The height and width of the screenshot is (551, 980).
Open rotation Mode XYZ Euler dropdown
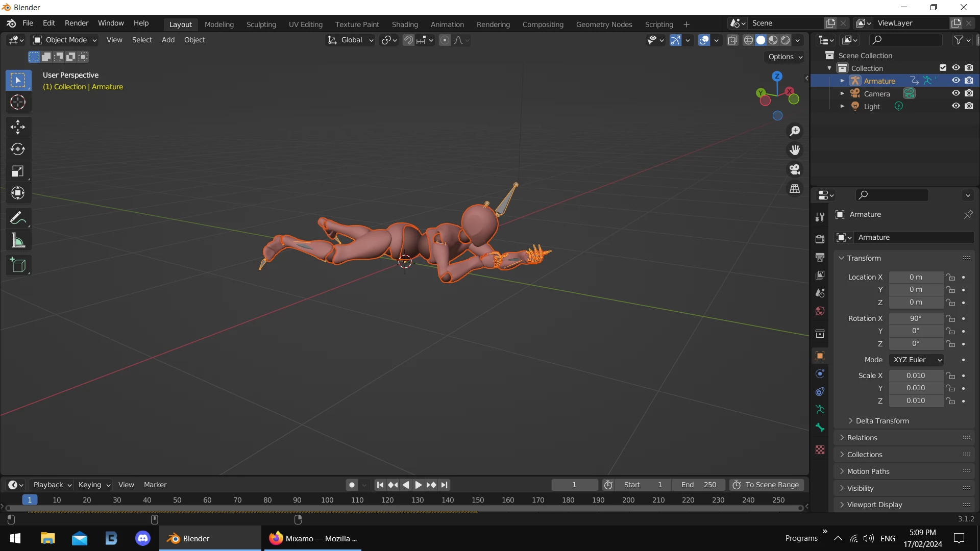(x=917, y=360)
